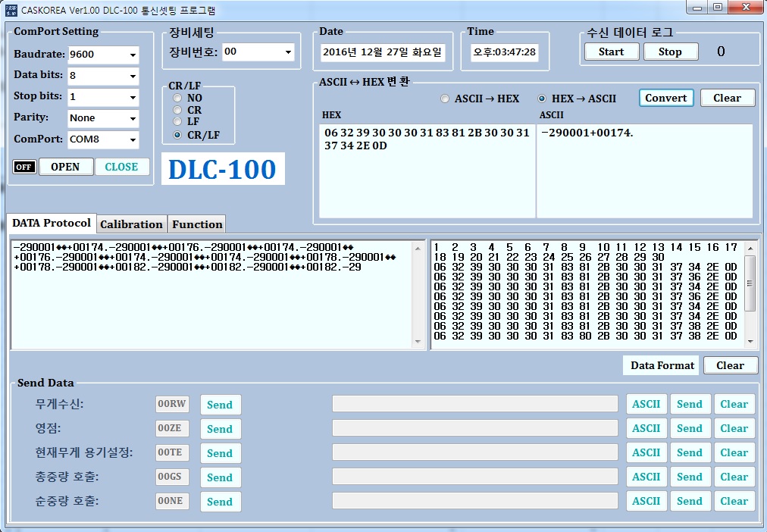Click right-side Send in 순중량 호출 row
The image size is (767, 532).
pos(690,501)
